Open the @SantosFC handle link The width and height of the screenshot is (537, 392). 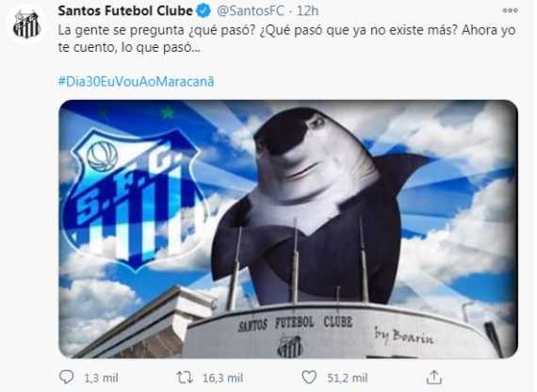251,11
